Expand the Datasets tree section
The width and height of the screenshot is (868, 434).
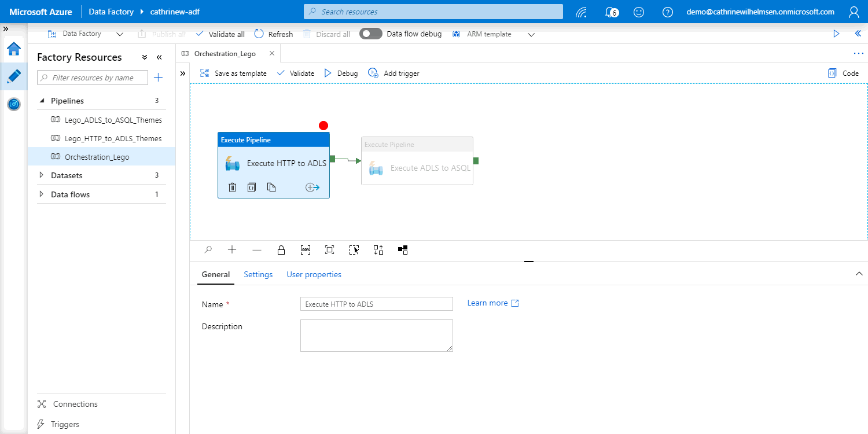(41, 175)
